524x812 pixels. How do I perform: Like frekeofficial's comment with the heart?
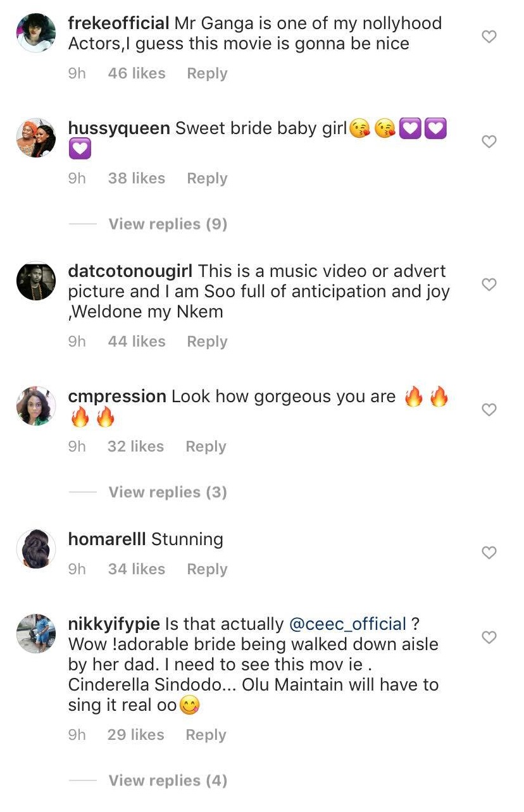coord(489,37)
